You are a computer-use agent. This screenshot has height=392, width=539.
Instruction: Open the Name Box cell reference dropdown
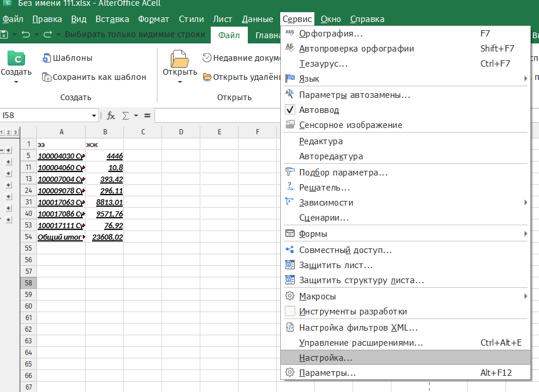click(x=94, y=116)
